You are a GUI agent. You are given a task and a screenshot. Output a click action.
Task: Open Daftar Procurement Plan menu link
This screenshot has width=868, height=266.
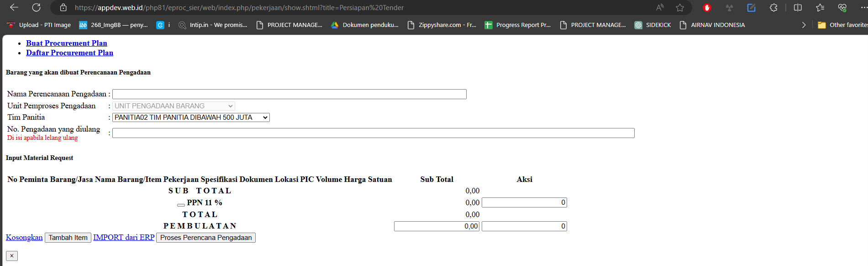tap(69, 53)
